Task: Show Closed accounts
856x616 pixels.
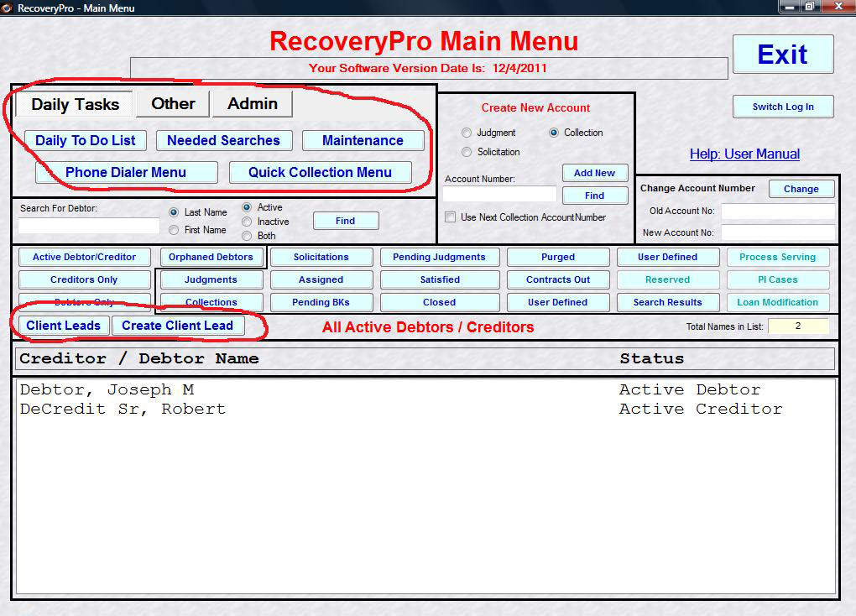Action: pos(440,302)
